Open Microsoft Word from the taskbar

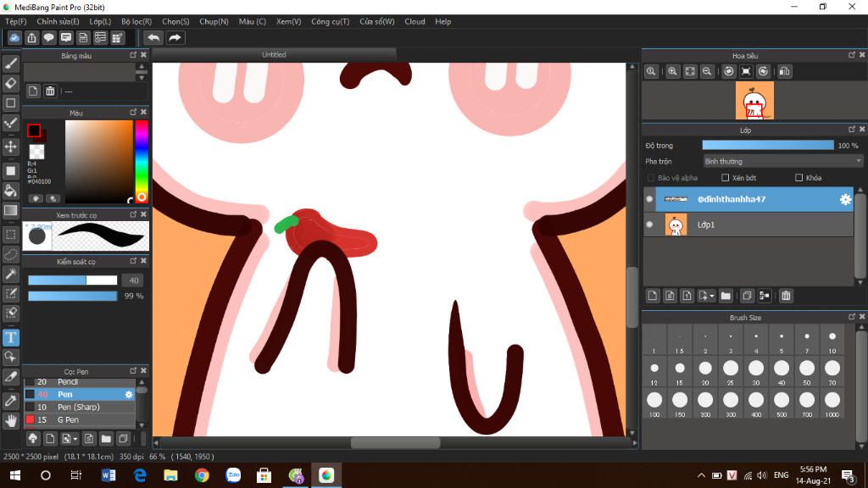[108, 475]
